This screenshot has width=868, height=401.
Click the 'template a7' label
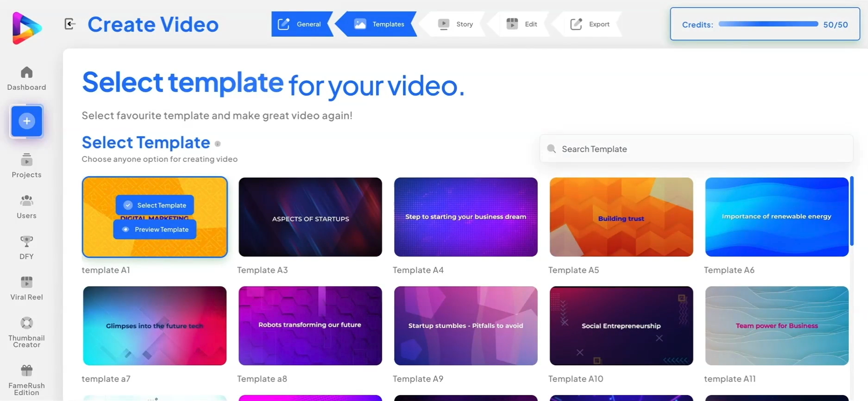106,379
